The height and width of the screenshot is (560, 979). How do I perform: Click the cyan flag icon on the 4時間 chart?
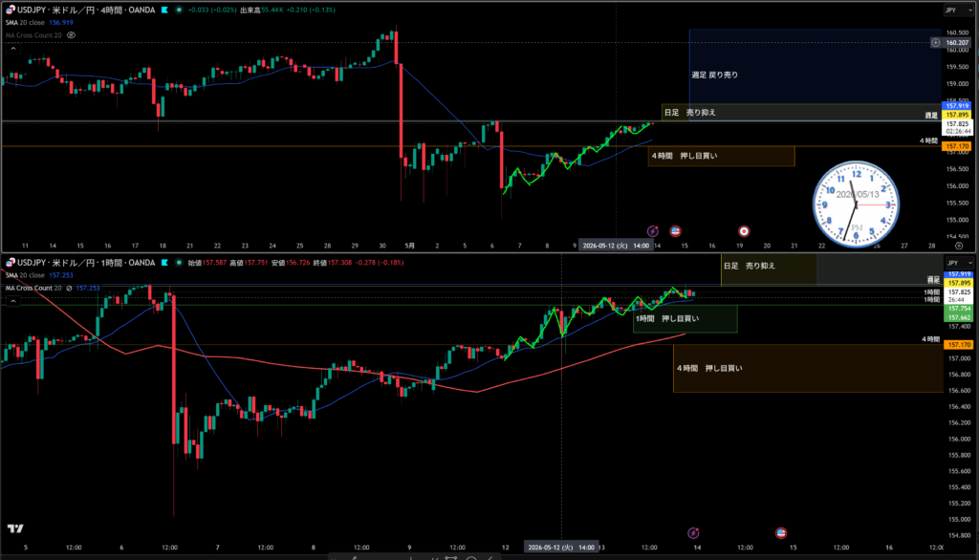click(164, 10)
